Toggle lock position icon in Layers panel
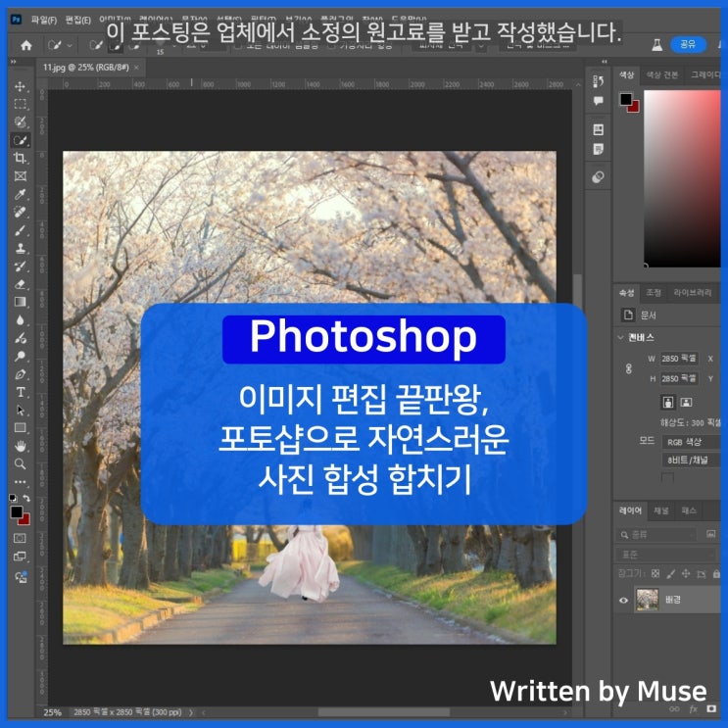Screen dimensions: 728x728 (x=685, y=574)
